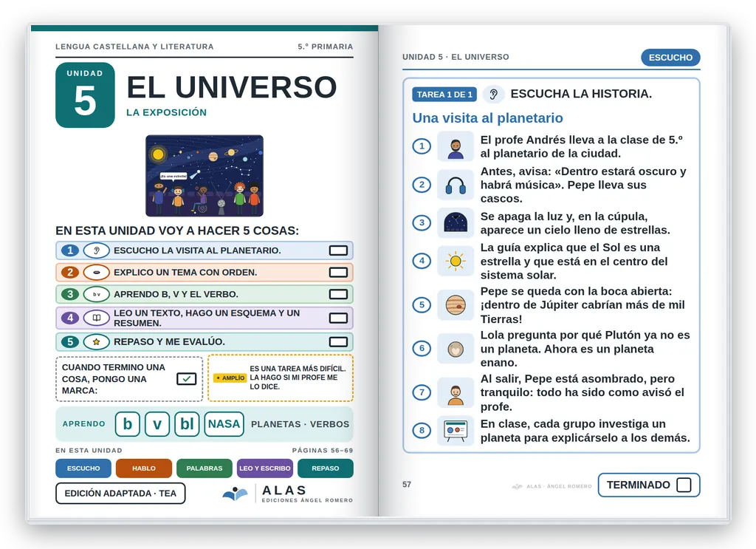Click the heading 'EL UNIVERSO'
The width and height of the screenshot is (756, 549).
coord(231,87)
